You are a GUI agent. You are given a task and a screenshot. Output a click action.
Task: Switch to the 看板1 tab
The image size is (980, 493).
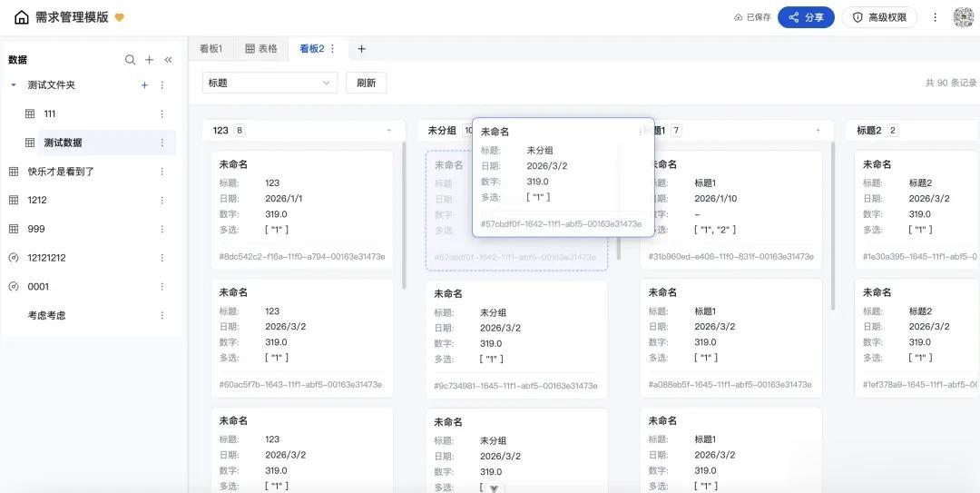(x=211, y=48)
